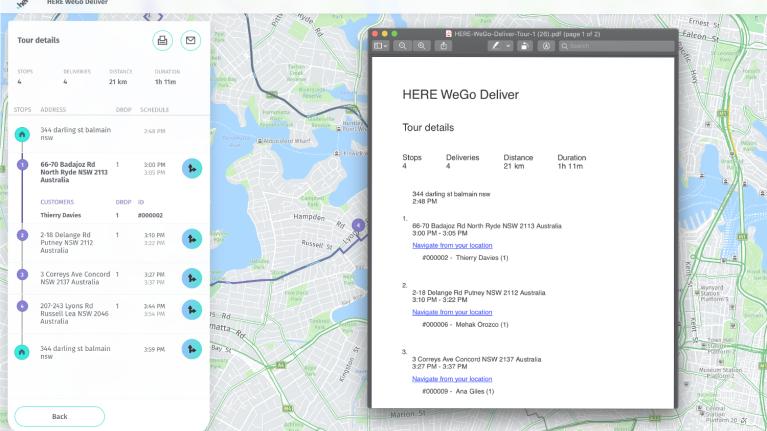
Task: Click #000006 - Mehak Orozco in PDF
Action: [465, 325]
